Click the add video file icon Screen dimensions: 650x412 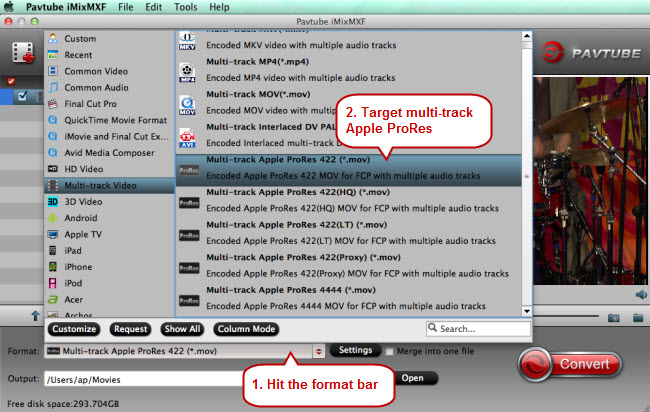(23, 52)
